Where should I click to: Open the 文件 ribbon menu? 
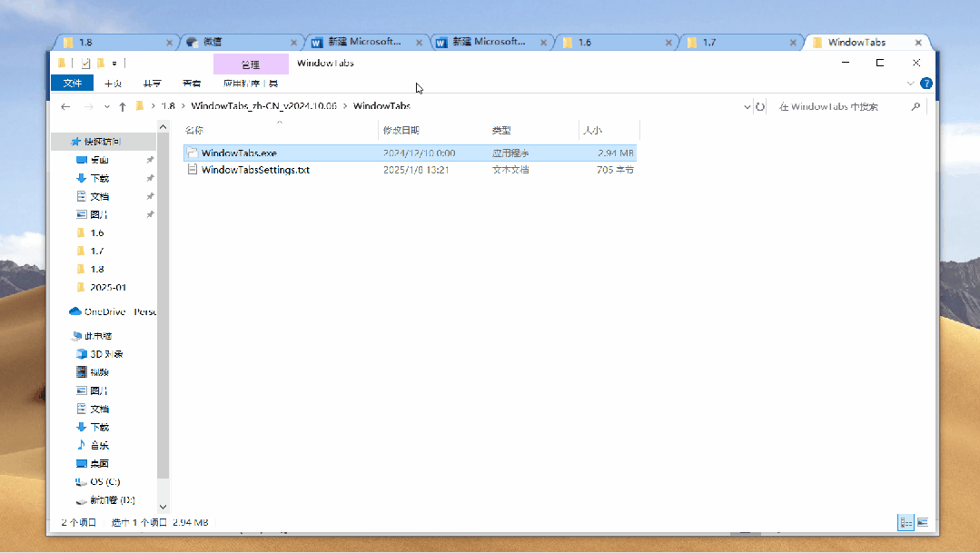tap(72, 84)
